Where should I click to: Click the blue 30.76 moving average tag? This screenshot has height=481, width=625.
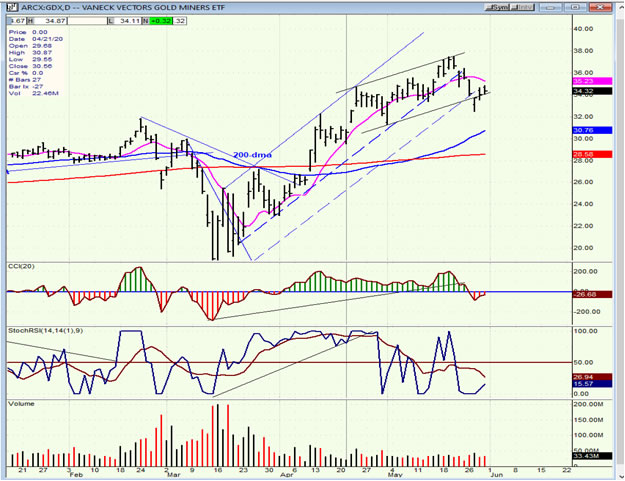592,130
